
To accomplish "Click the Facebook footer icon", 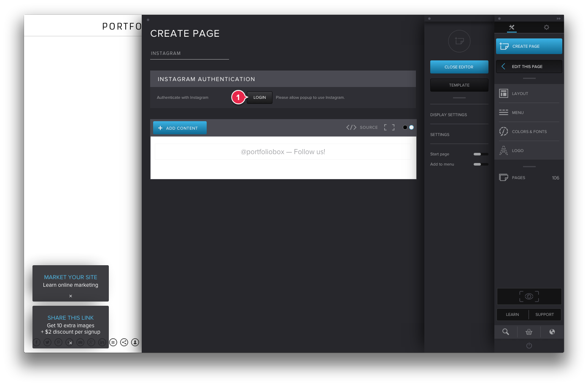I will tap(37, 343).
